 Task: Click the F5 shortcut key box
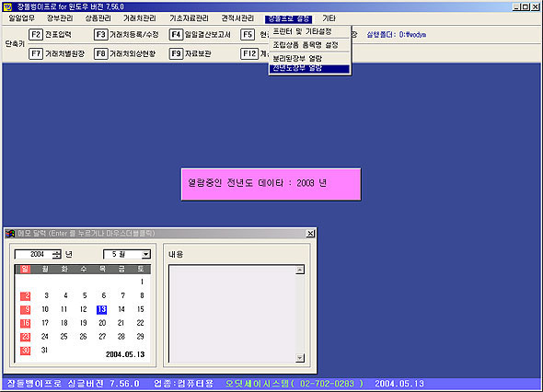click(x=248, y=35)
